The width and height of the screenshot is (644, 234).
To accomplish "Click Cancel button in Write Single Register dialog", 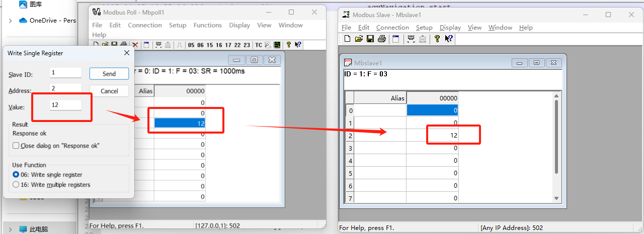I will (109, 91).
